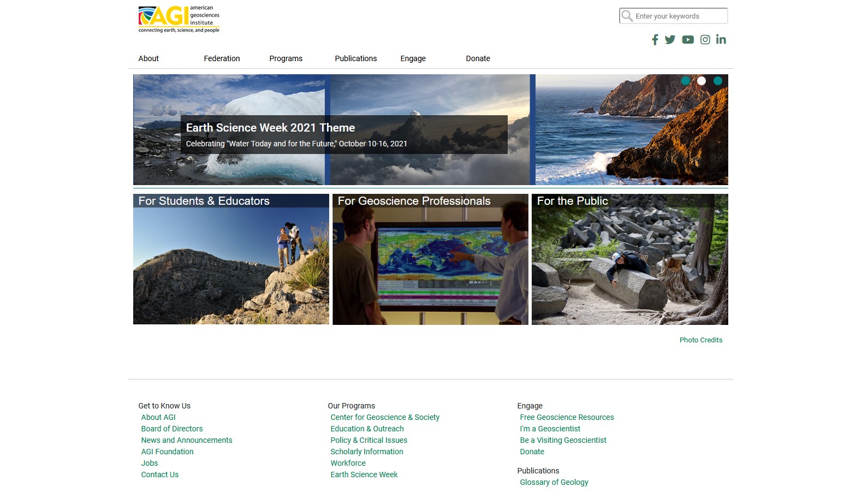Open the Twitter social icon

tap(670, 39)
